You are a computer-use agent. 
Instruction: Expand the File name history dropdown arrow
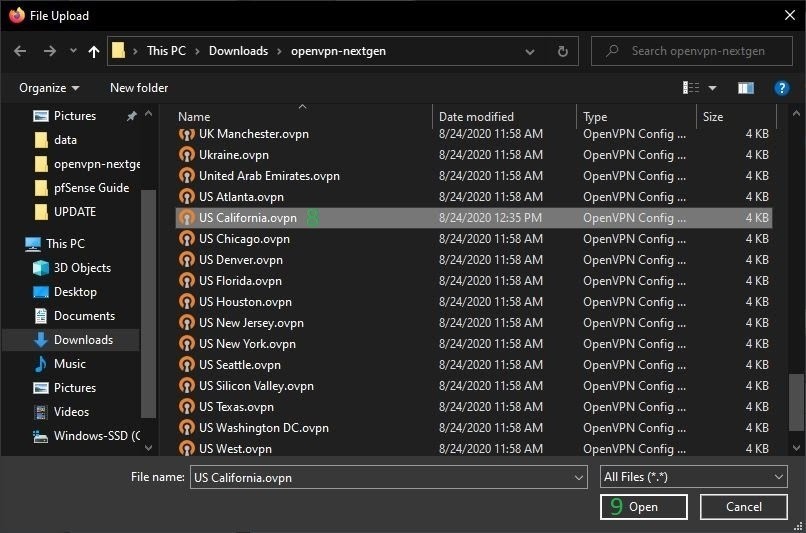(x=579, y=478)
